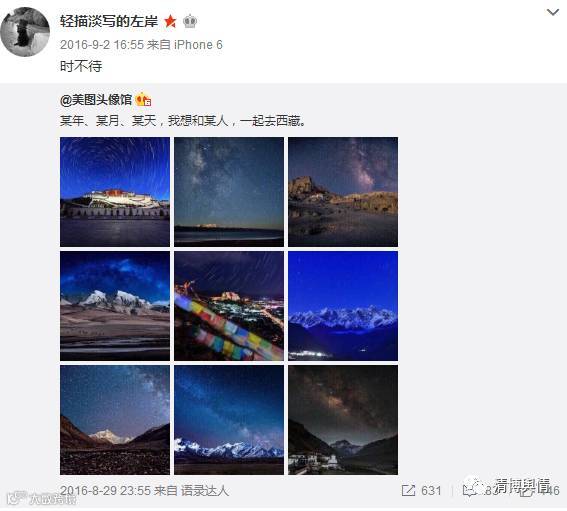The image size is (567, 511).
Task: Click the 语录达人 source link
Action: click(x=205, y=491)
